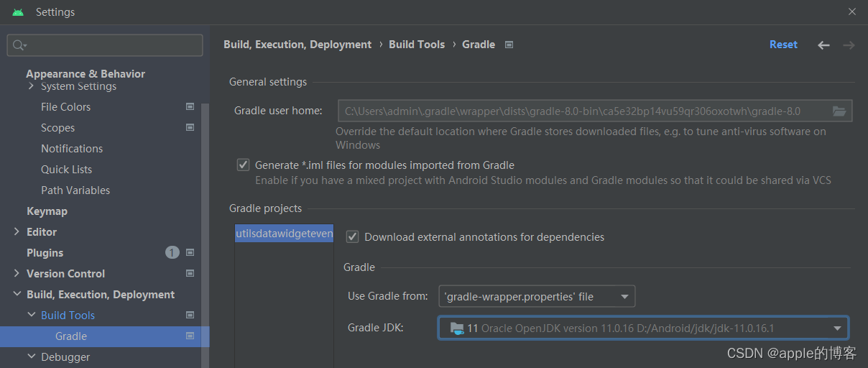This screenshot has width=868, height=368.
Task: Click the project-level icon beside Version Control
Action: [x=190, y=273]
